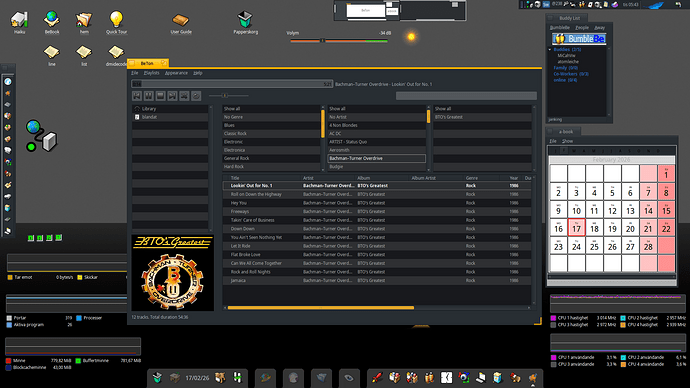
Task: Open the File menu in BeTon
Action: click(135, 73)
